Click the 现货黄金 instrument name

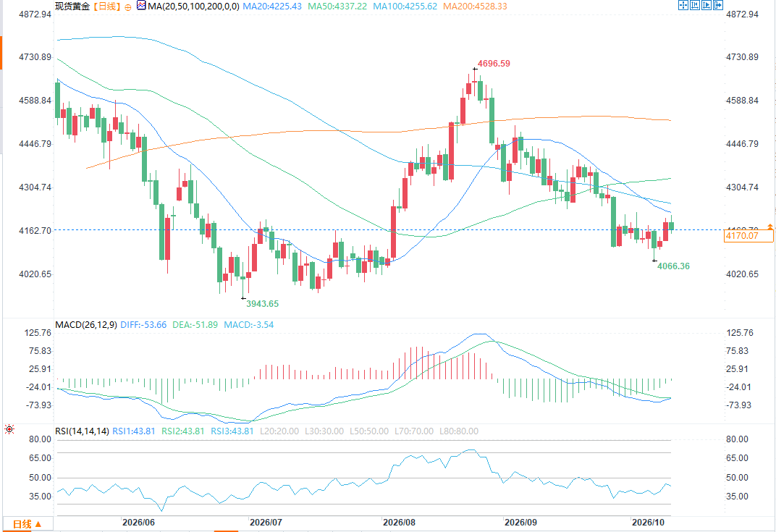pyautogui.click(x=72, y=7)
